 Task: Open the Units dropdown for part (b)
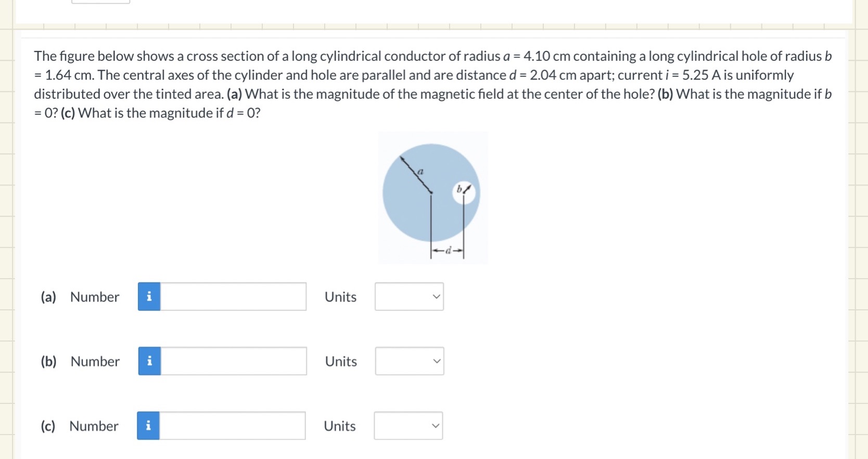point(409,361)
